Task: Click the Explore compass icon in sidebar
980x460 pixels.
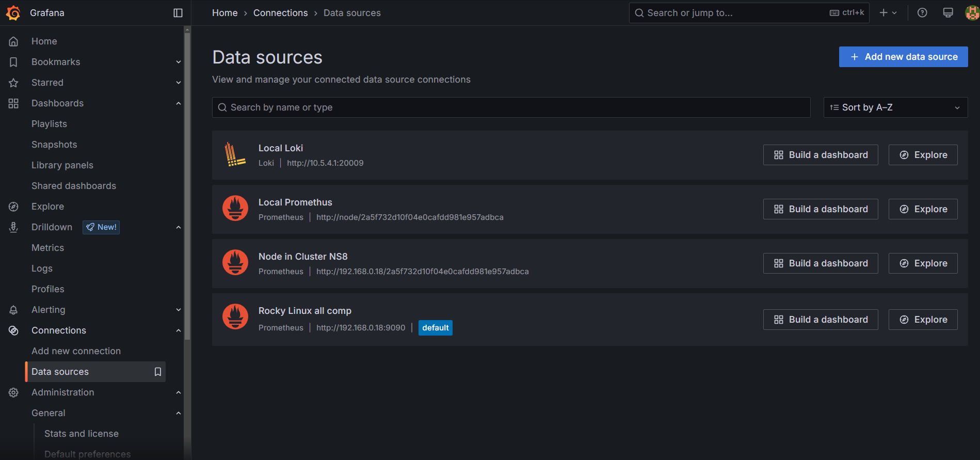Action: [x=13, y=207]
